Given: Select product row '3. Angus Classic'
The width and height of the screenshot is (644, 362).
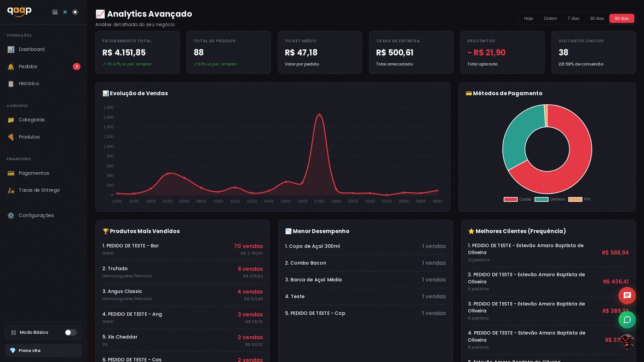Looking at the screenshot, I should click(x=183, y=295).
